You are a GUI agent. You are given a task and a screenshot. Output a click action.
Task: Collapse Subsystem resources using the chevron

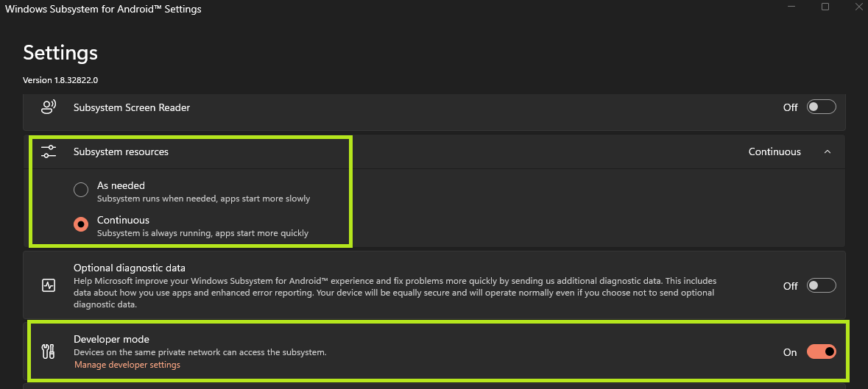828,151
